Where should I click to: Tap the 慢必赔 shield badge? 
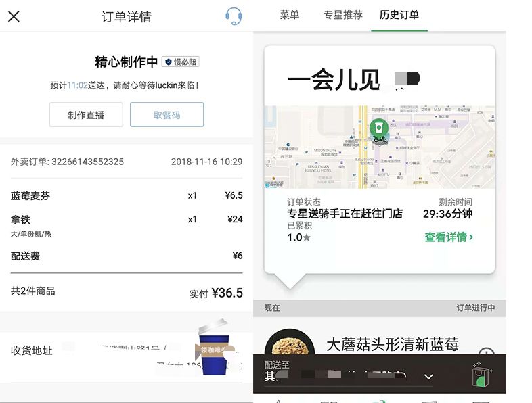[181, 62]
